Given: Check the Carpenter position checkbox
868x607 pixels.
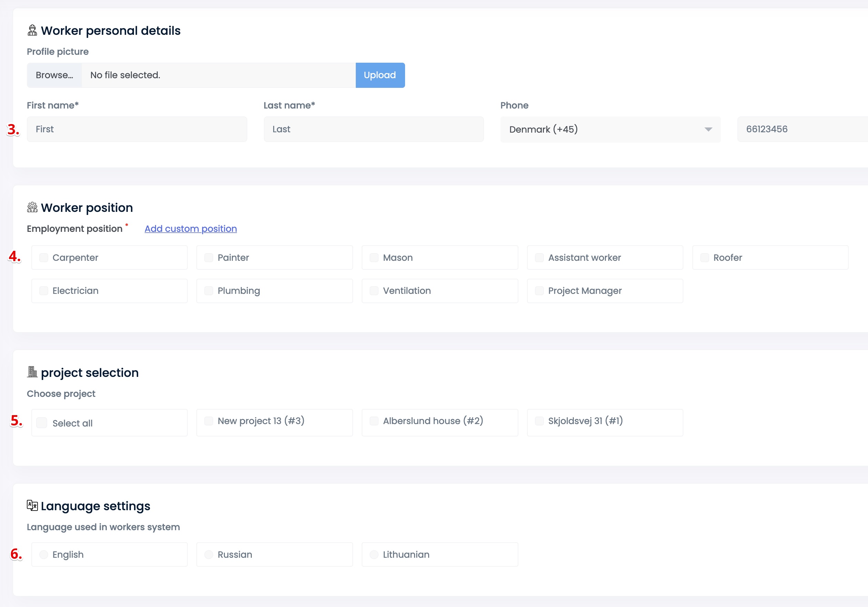Looking at the screenshot, I should coord(44,258).
